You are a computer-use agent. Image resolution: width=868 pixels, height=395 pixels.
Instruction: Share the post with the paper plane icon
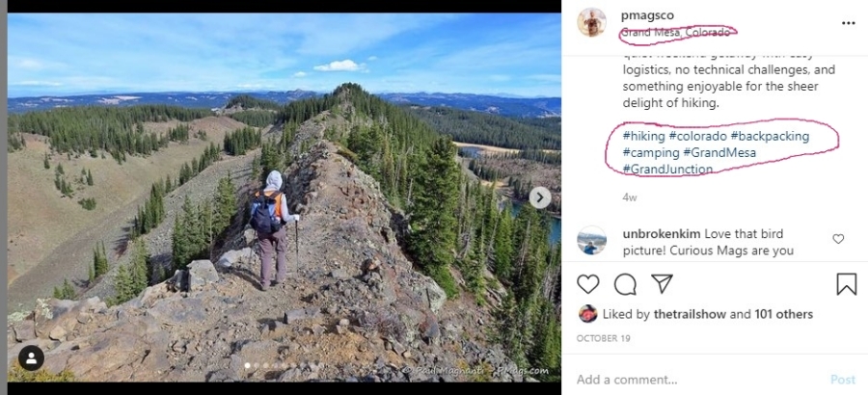tap(662, 284)
